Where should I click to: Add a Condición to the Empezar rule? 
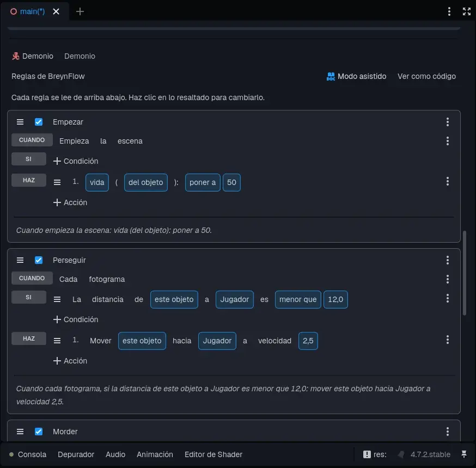pyautogui.click(x=76, y=161)
